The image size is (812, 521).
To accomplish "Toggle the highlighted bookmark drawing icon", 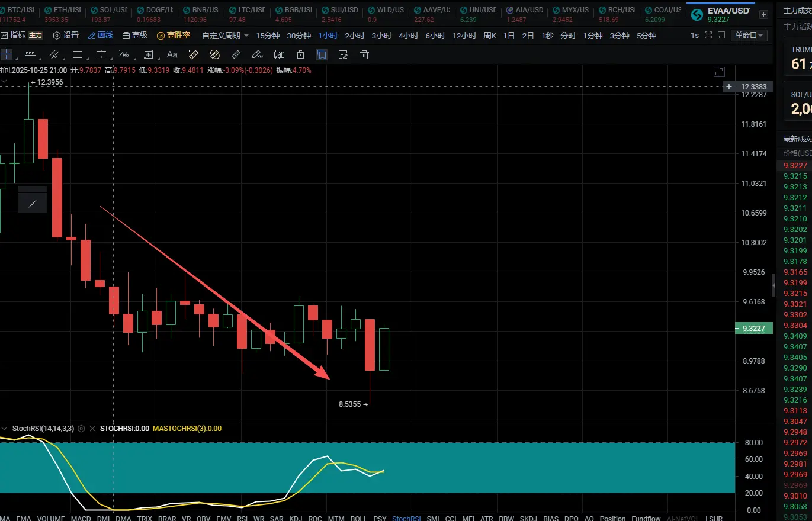I will 322,54.
